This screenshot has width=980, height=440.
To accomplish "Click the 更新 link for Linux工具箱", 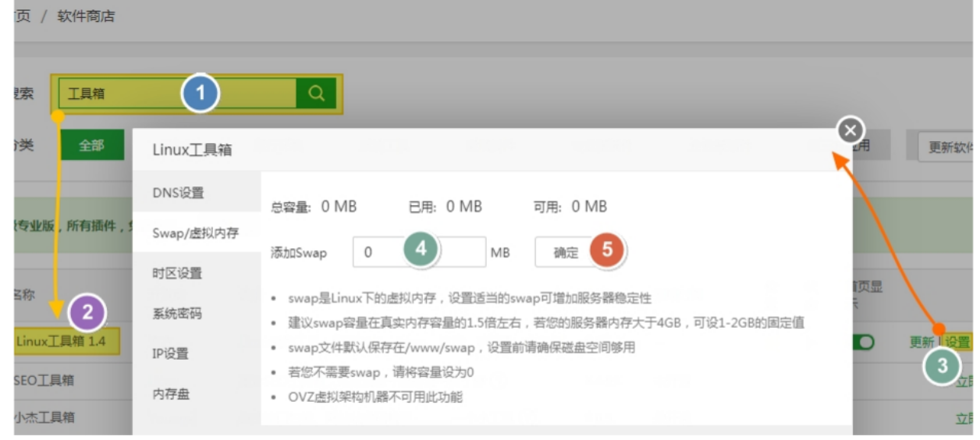I will 921,342.
